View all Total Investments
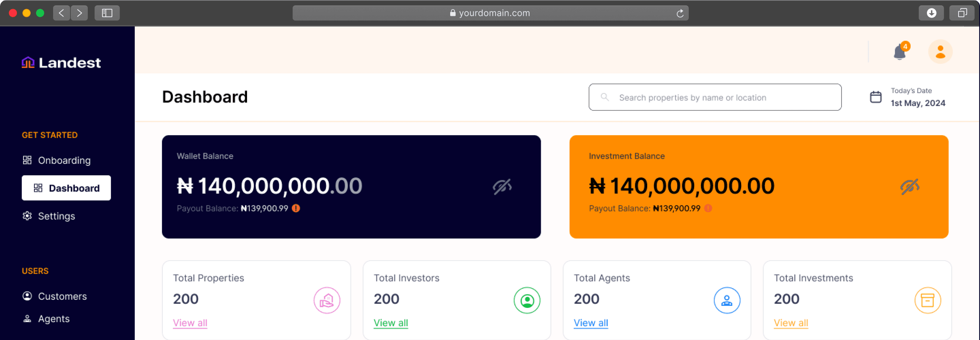Image resolution: width=980 pixels, height=340 pixels. pos(791,323)
